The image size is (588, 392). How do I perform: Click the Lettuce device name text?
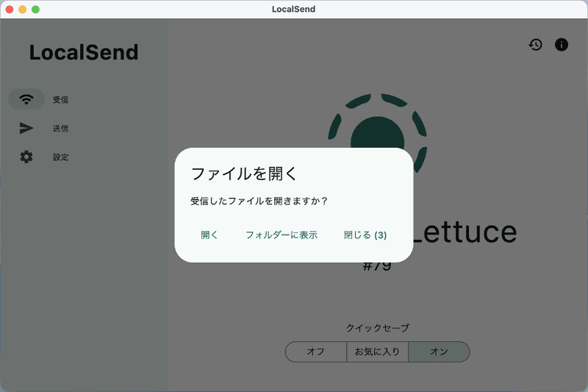pyautogui.click(x=465, y=232)
